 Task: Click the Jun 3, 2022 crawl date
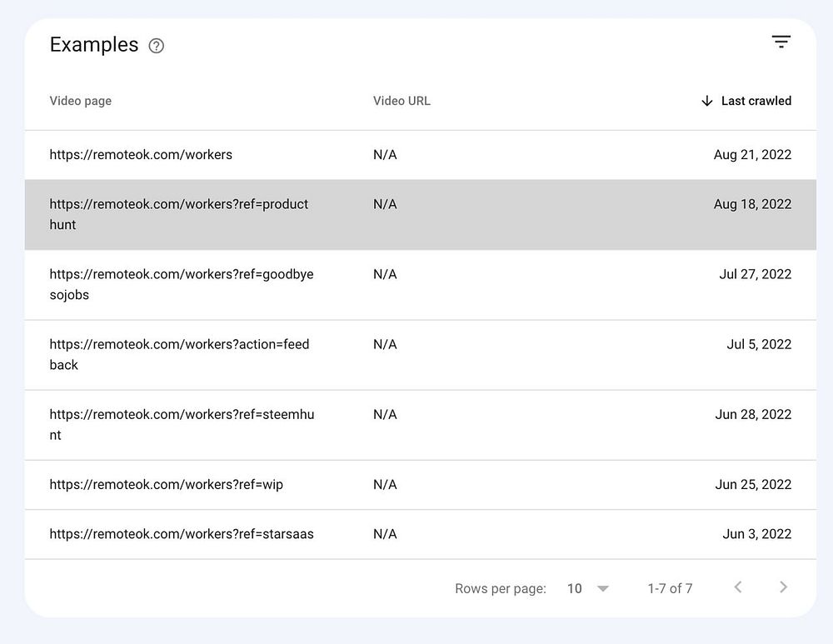[x=756, y=534]
